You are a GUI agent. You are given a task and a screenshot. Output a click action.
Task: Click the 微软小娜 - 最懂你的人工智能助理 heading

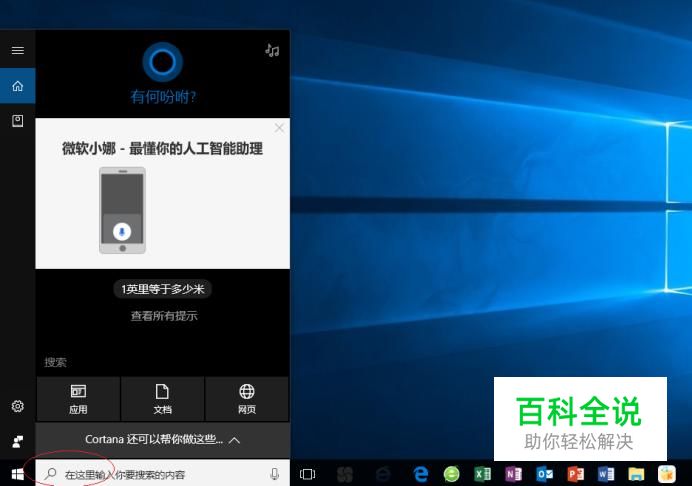[162, 149]
